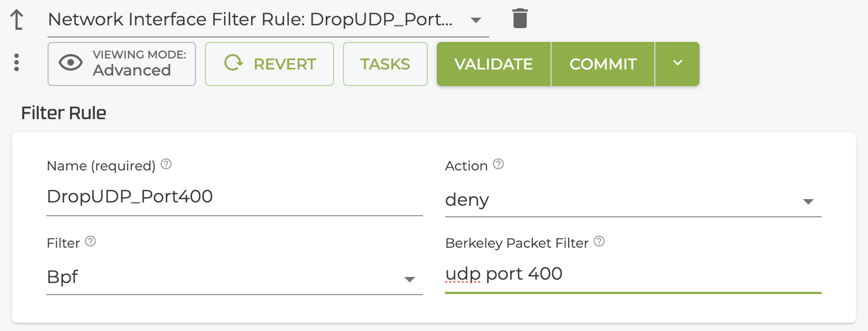Expand the Filter Rule title dropdown arrow

click(x=475, y=20)
